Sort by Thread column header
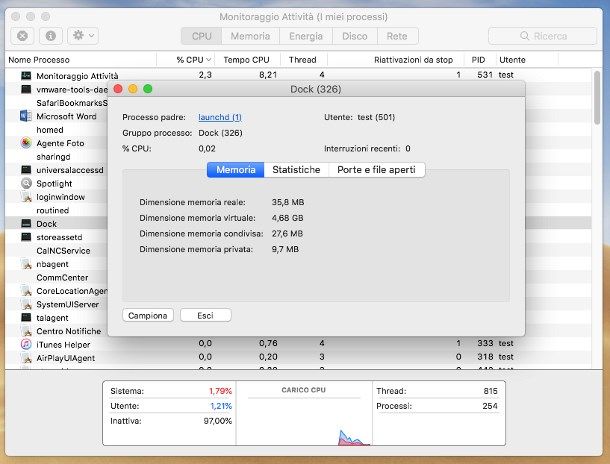This screenshot has height=464, width=610. click(x=303, y=60)
